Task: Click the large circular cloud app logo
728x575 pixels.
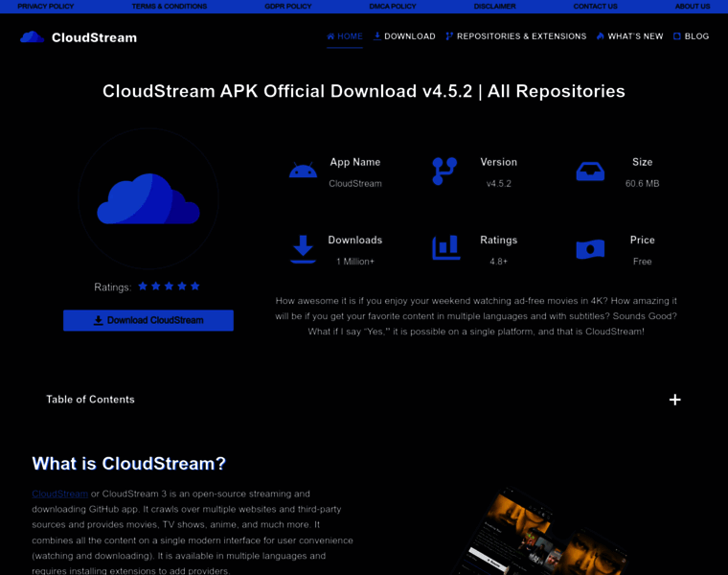Action: (x=148, y=198)
